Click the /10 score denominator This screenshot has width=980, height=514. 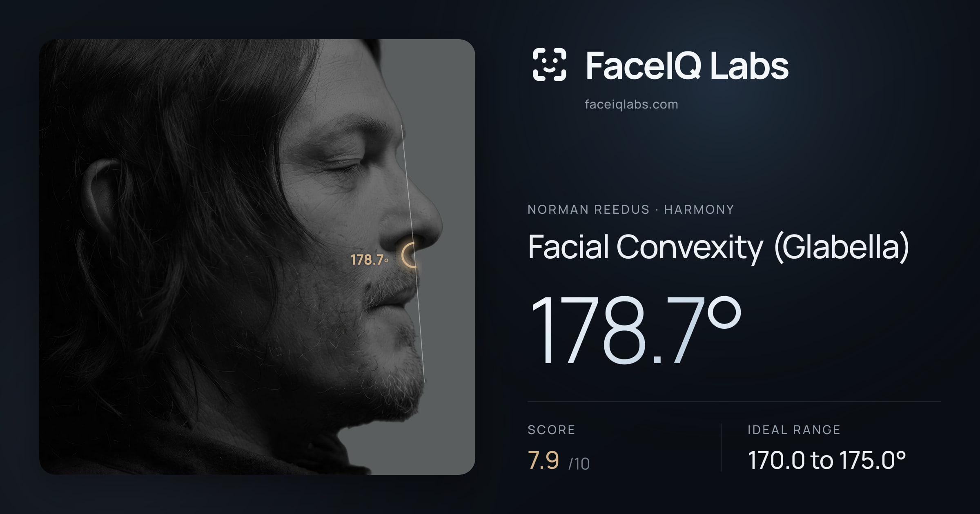coord(579,464)
